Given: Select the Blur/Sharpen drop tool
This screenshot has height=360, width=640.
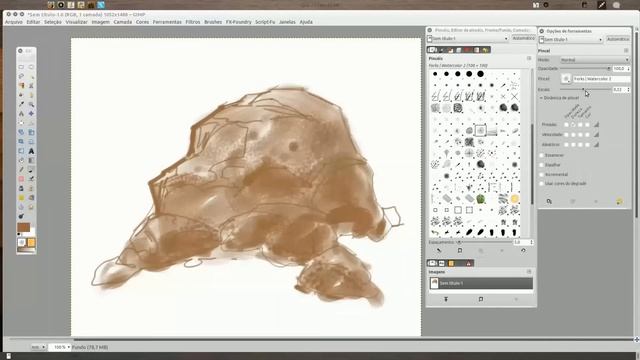Looking at the screenshot, I should click(21, 207).
